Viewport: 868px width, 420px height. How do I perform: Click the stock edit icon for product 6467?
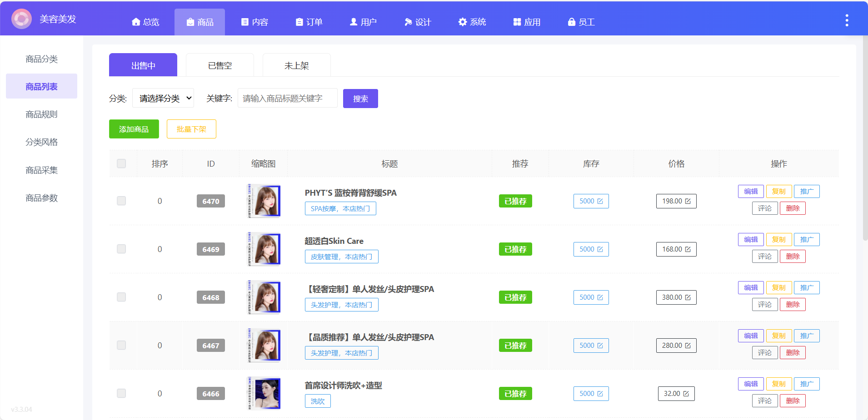tap(600, 346)
